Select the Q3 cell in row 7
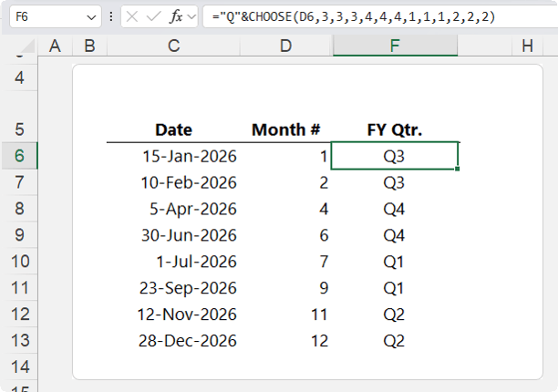 pos(395,182)
